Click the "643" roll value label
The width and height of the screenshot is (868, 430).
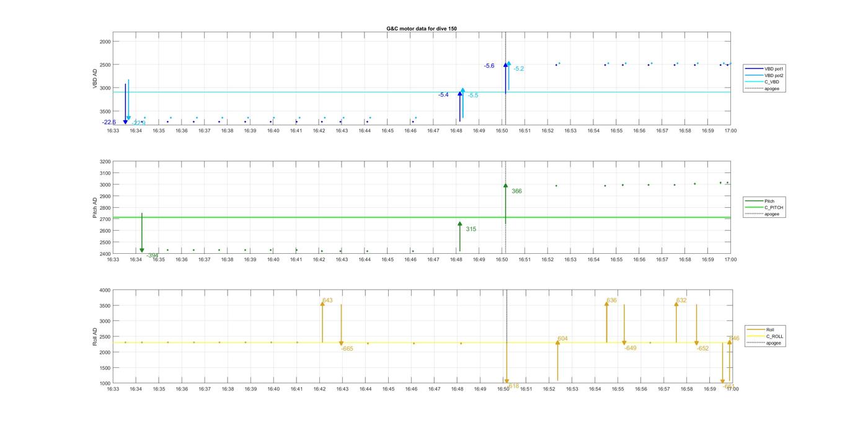[327, 300]
